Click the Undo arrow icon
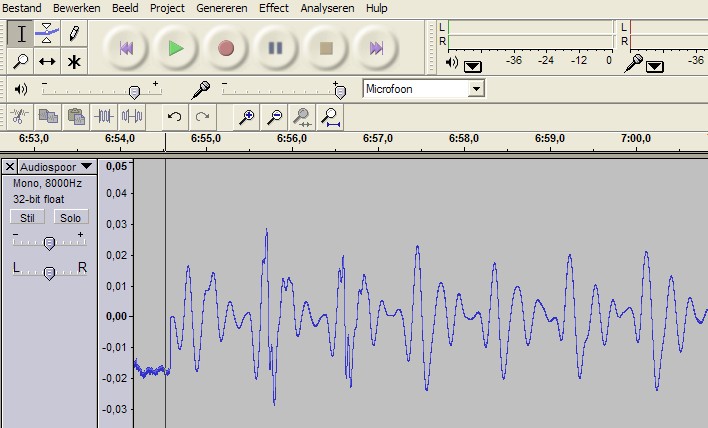The height and width of the screenshot is (428, 708). point(175,117)
